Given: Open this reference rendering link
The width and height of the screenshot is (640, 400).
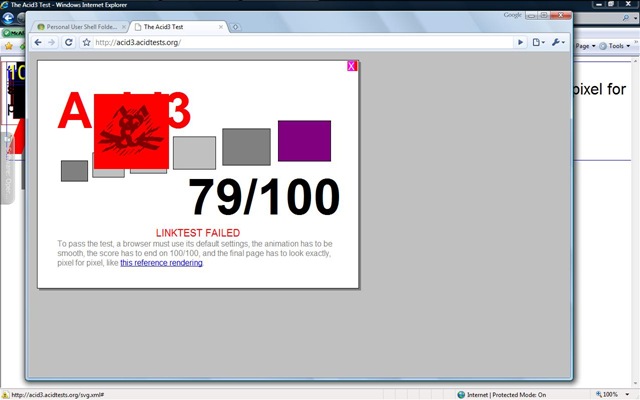Looking at the screenshot, I should click(x=161, y=263).
